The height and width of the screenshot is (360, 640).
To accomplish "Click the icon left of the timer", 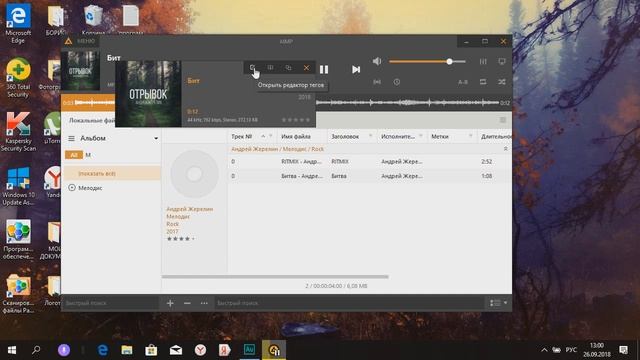I will [377, 82].
